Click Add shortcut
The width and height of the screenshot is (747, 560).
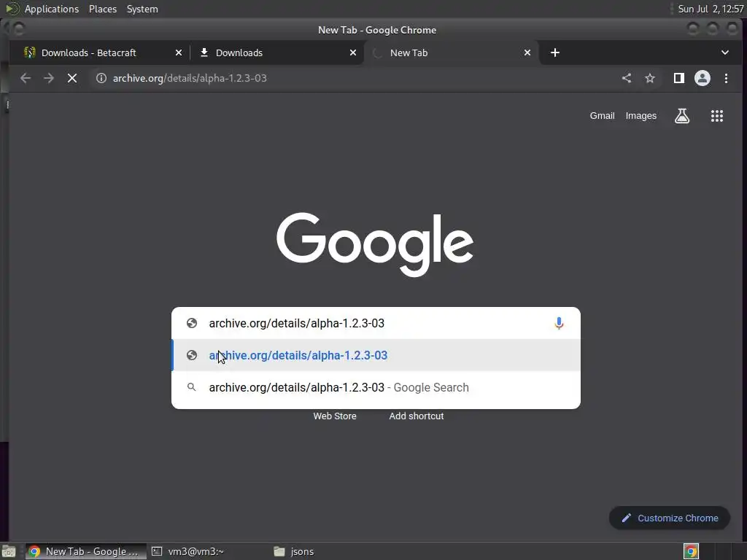point(417,416)
